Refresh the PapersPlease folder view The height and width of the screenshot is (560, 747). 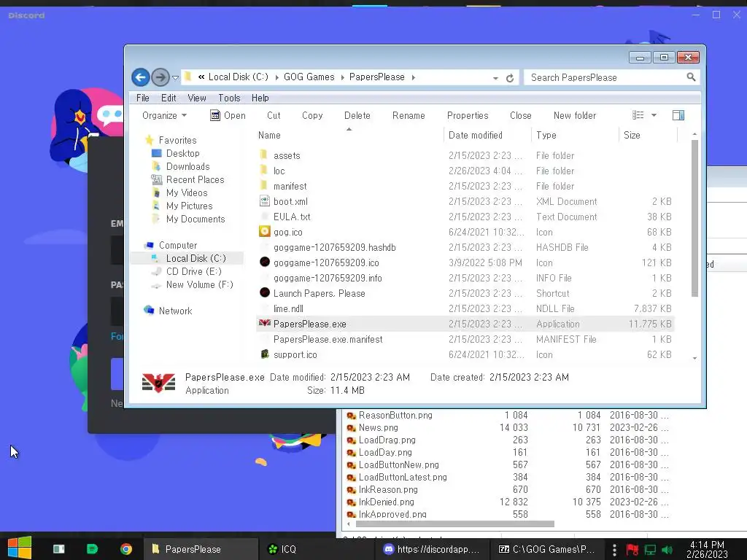[510, 78]
